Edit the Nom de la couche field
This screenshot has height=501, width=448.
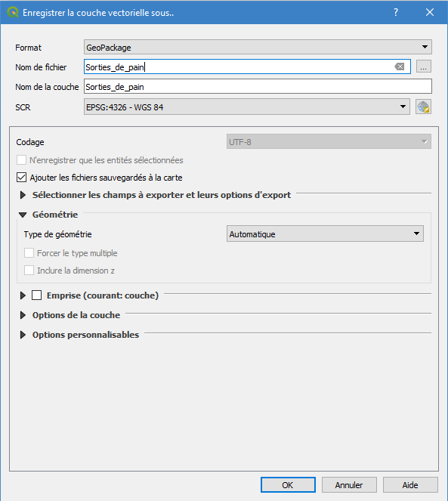pos(258,87)
